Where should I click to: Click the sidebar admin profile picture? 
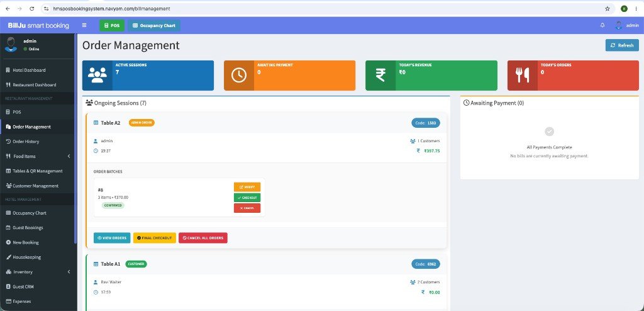(11, 45)
